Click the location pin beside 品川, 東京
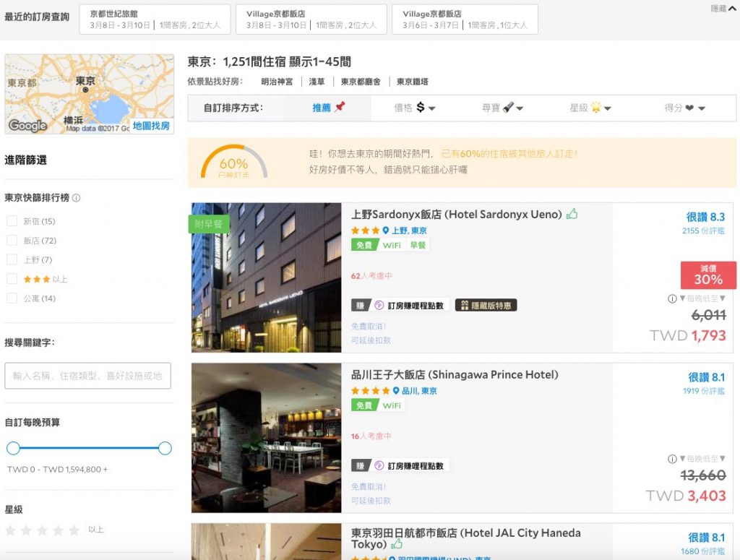Screen dimensions: 740x560 point(396,391)
